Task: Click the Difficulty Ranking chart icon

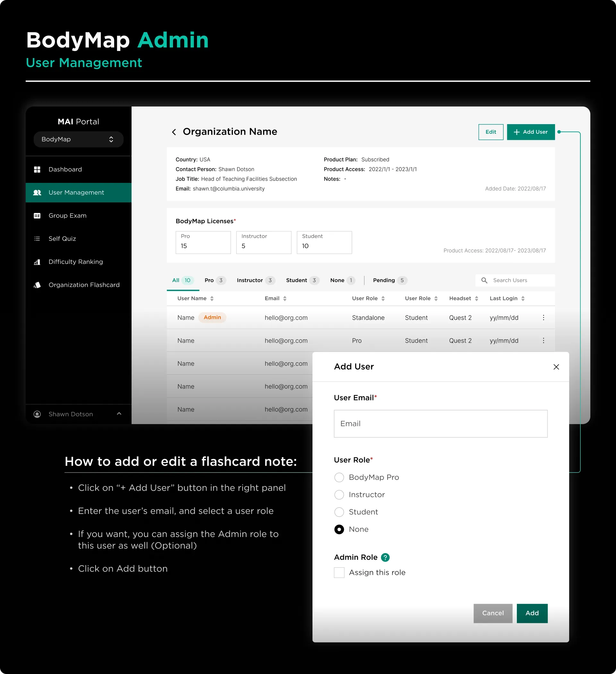Action: pos(37,262)
